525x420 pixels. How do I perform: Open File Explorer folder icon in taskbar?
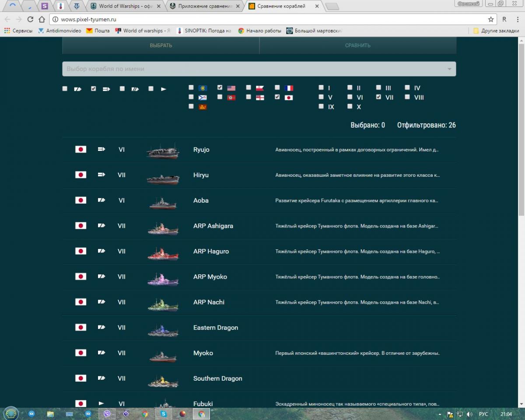[x=50, y=413]
